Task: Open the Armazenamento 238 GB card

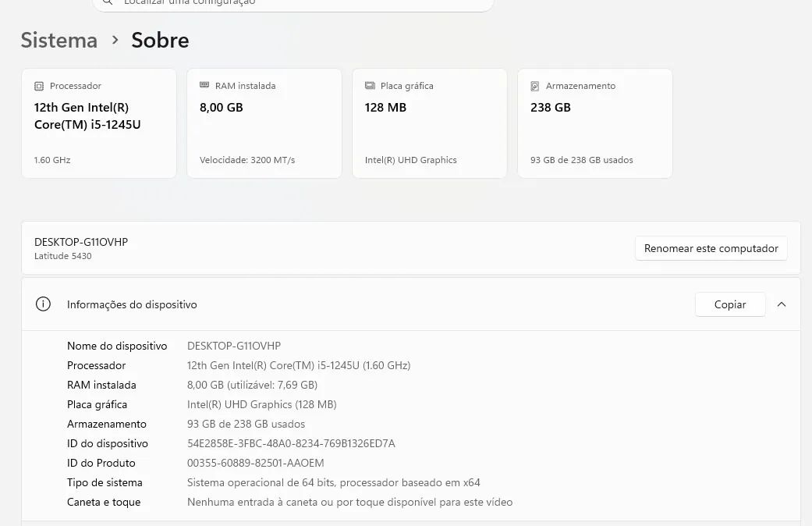Action: click(595, 123)
